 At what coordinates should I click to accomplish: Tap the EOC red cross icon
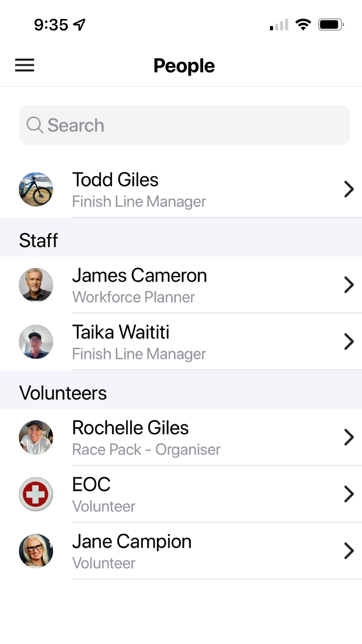click(x=36, y=494)
